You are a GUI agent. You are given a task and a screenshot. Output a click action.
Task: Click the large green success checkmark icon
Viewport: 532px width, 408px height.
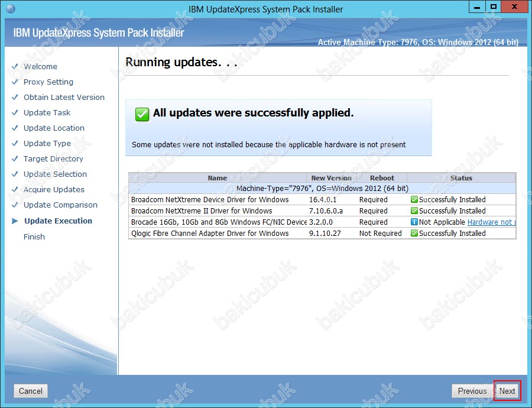point(142,114)
